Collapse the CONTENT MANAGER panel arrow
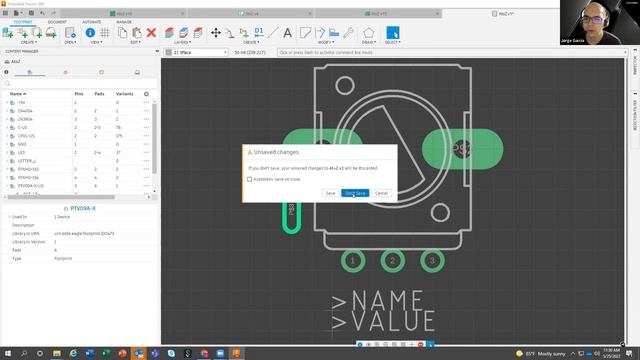This screenshot has height=360, width=640. click(157, 51)
